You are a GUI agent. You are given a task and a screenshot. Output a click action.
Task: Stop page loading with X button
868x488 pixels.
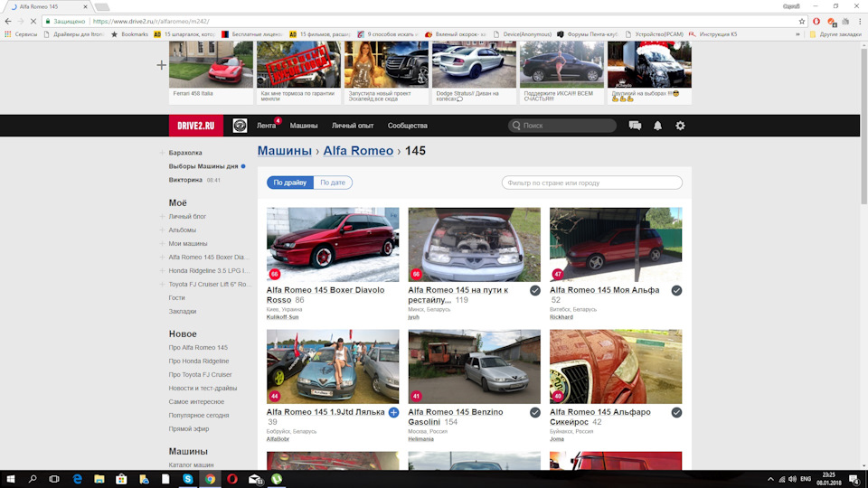tap(33, 21)
